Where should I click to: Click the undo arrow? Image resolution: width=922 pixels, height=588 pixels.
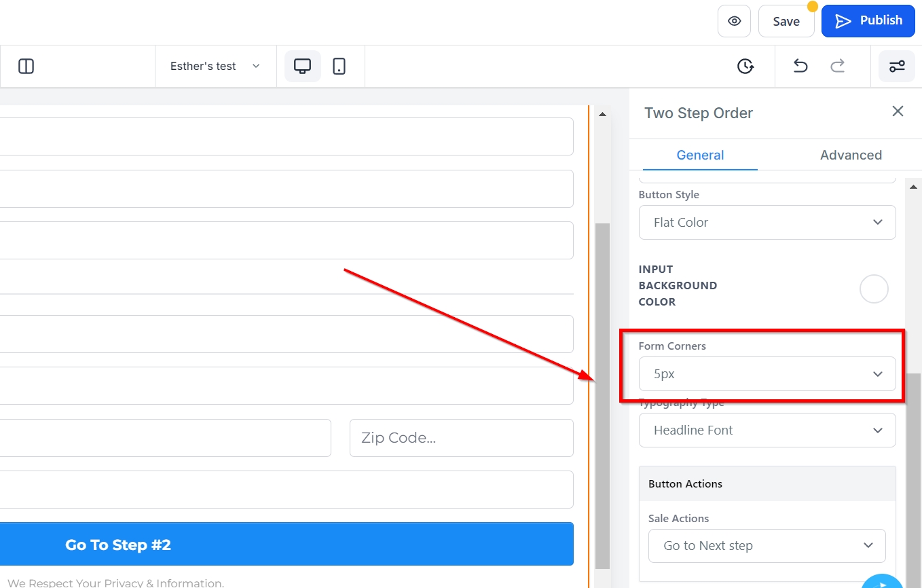800,67
